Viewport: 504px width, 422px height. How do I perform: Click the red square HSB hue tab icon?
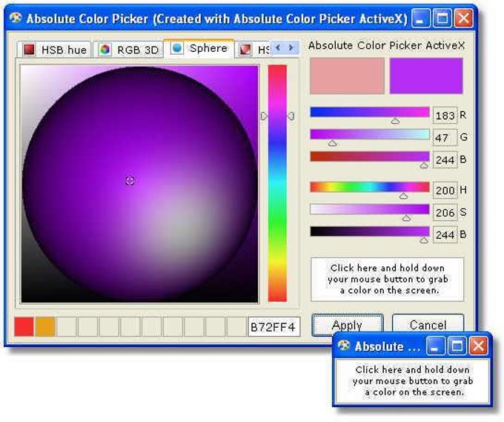pos(29,50)
